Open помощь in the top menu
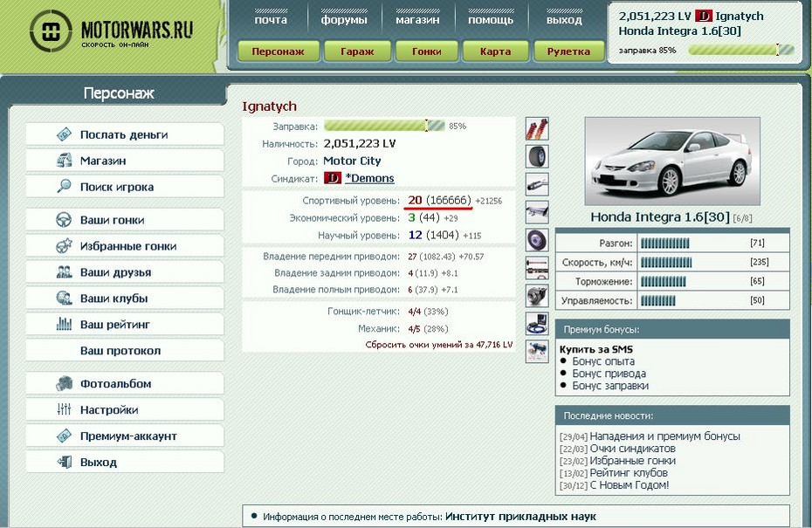The image size is (812, 528). tap(491, 20)
